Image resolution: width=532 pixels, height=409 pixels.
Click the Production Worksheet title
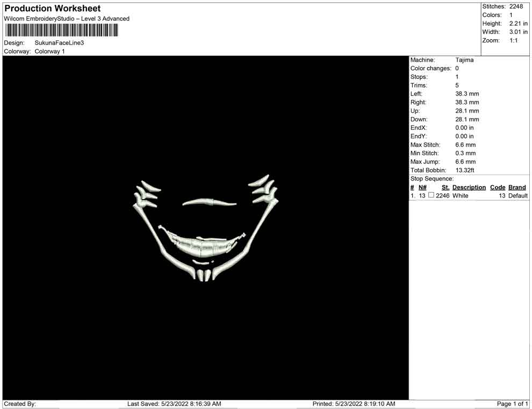53,9
